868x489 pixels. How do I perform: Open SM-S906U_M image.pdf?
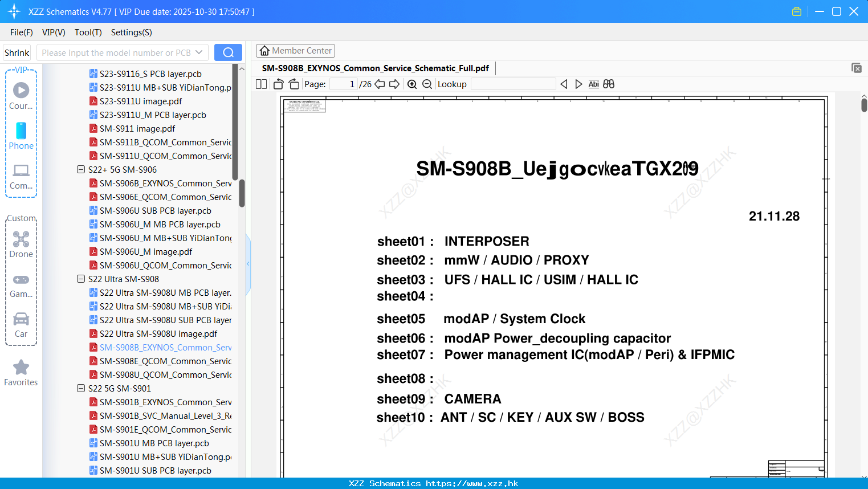coord(141,251)
